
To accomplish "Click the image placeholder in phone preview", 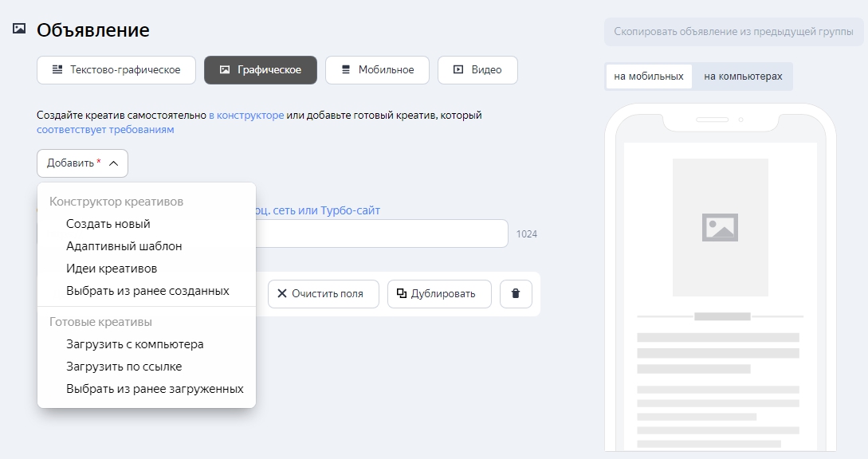I will [720, 227].
